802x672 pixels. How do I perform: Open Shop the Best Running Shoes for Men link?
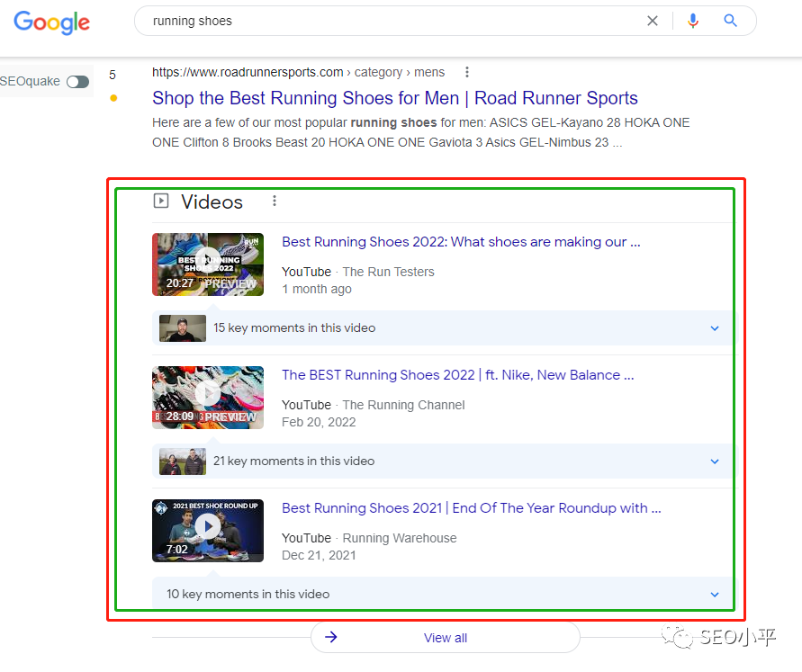(395, 98)
